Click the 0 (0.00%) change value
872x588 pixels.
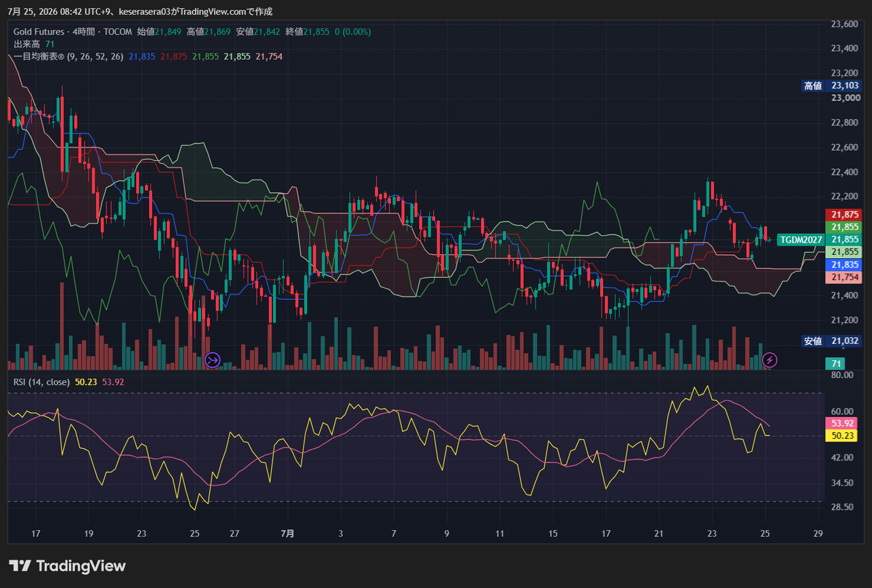(353, 31)
